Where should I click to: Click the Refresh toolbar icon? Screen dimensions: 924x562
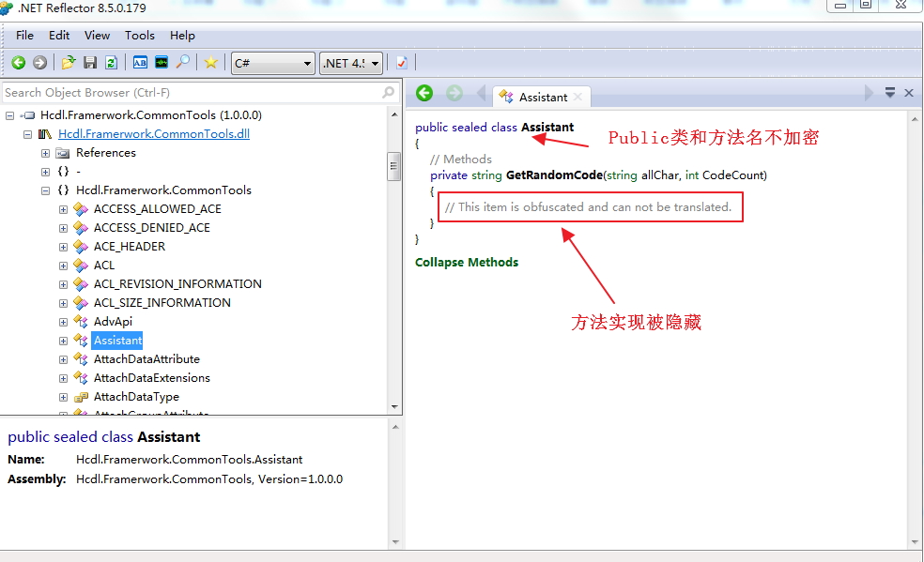point(112,62)
